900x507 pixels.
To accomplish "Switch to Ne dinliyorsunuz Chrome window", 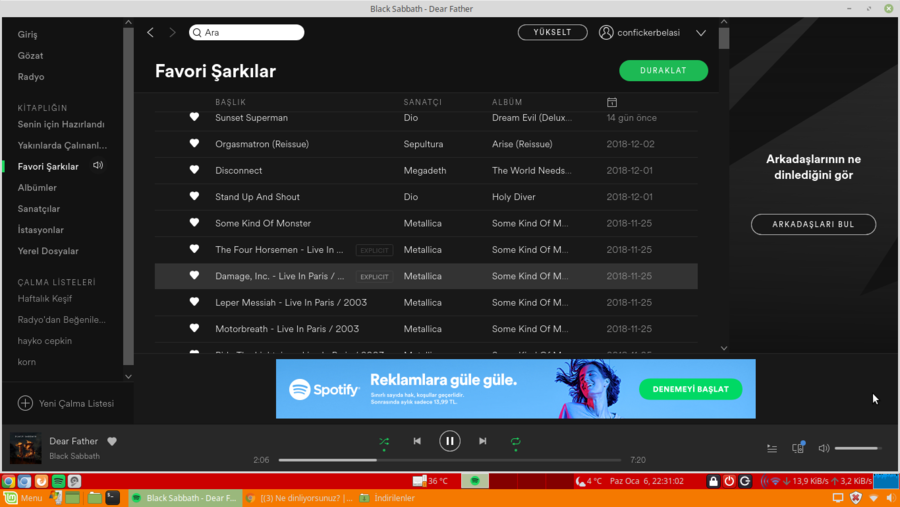I will click(298, 498).
